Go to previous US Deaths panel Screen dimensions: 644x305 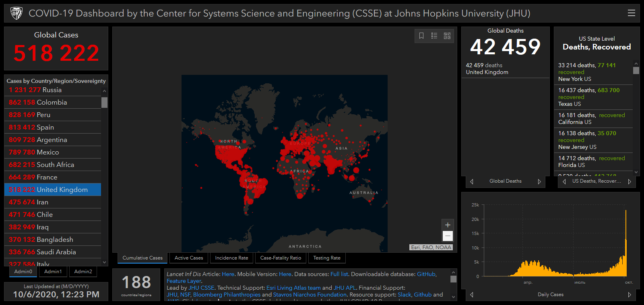564,181
